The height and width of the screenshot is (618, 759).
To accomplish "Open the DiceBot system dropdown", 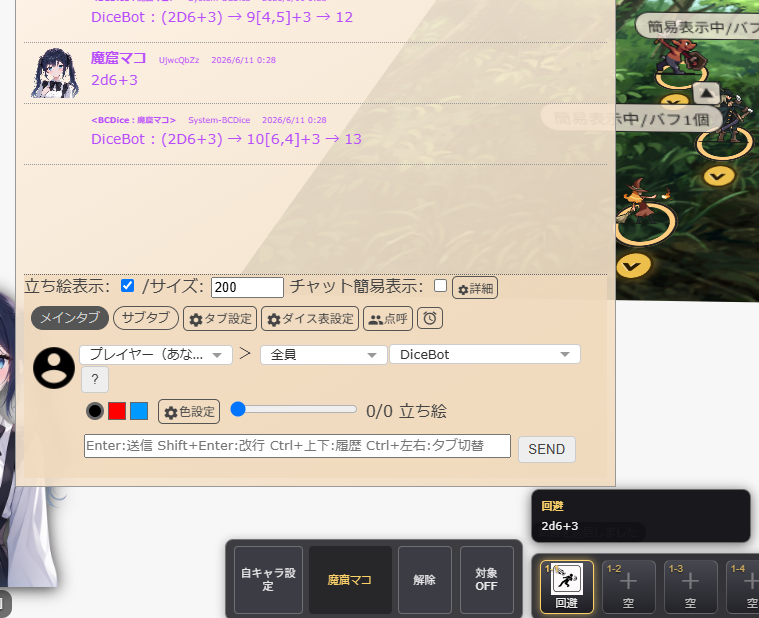I will point(485,355).
